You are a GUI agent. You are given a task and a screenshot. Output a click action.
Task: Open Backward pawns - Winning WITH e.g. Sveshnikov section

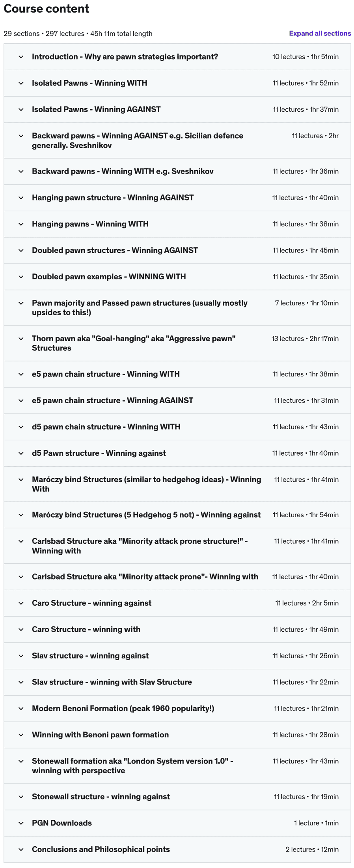coord(123,171)
